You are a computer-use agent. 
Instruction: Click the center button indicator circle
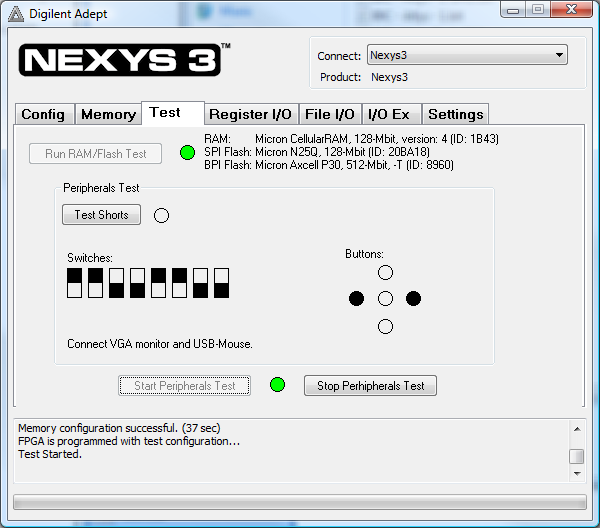coord(385,298)
